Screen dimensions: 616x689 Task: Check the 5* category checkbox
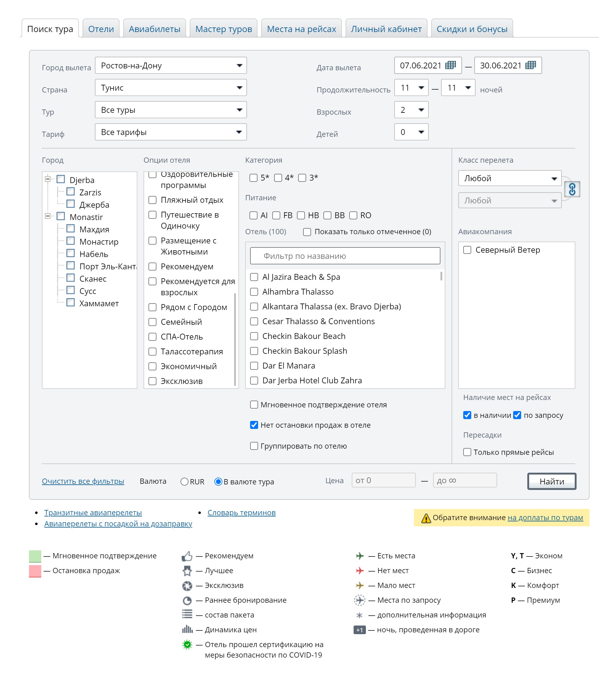click(253, 178)
